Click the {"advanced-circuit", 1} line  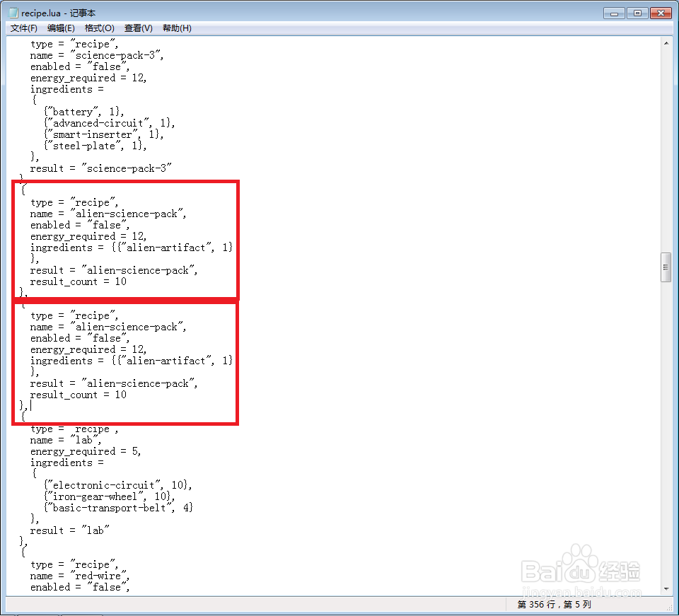(110, 123)
